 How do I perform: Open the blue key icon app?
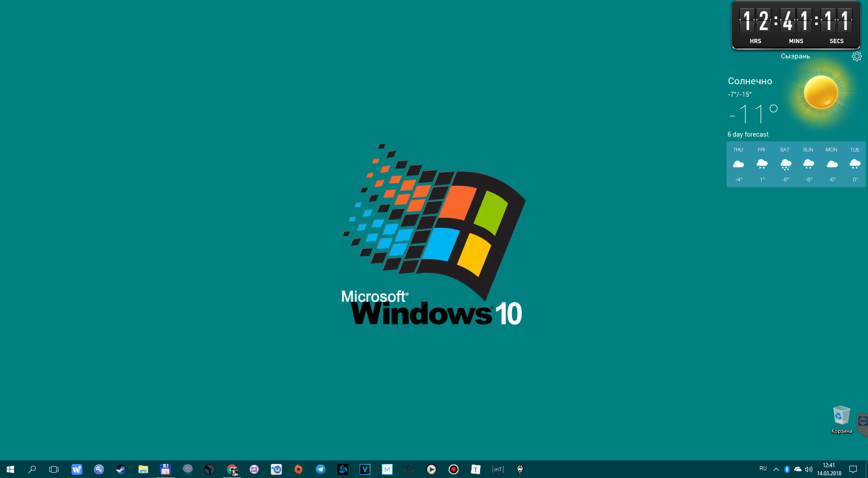point(99,469)
